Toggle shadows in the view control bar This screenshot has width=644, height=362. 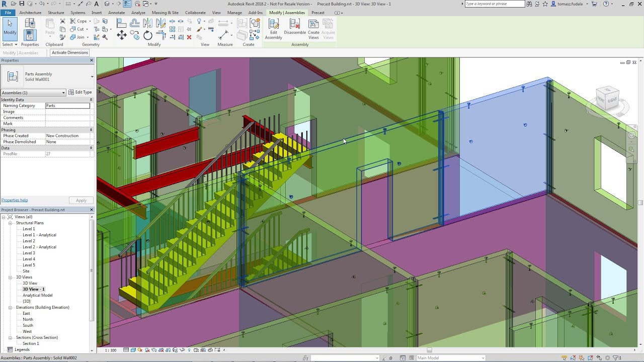147,349
